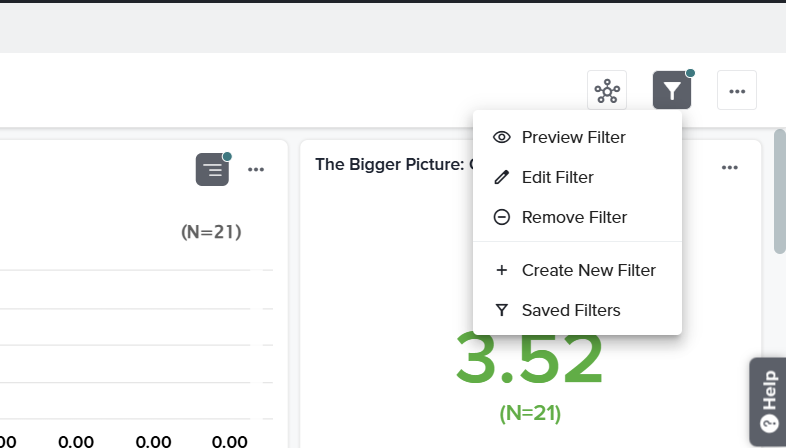Click the pencil icon for Edit Filter

[x=502, y=177]
